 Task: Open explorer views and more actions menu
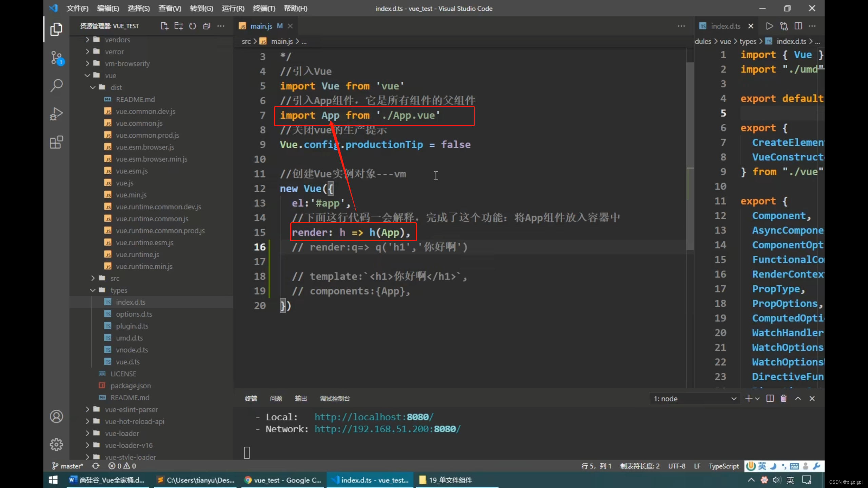[221, 26]
